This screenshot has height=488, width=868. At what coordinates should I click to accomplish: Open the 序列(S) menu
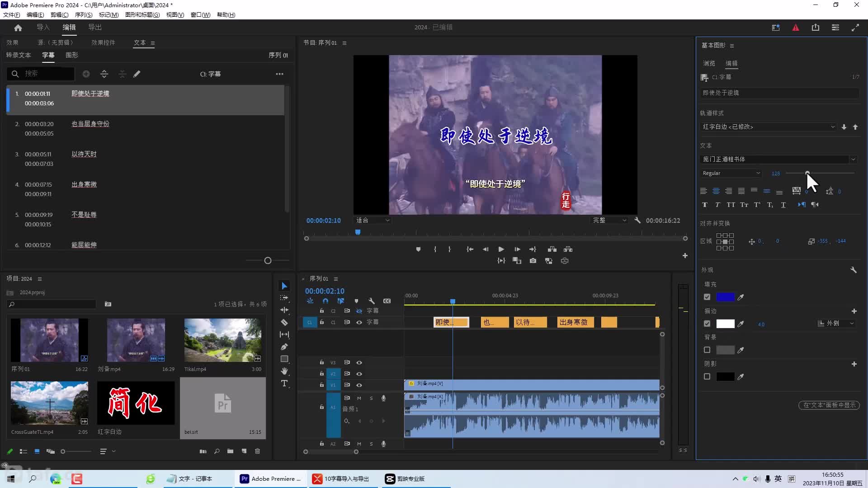point(84,14)
